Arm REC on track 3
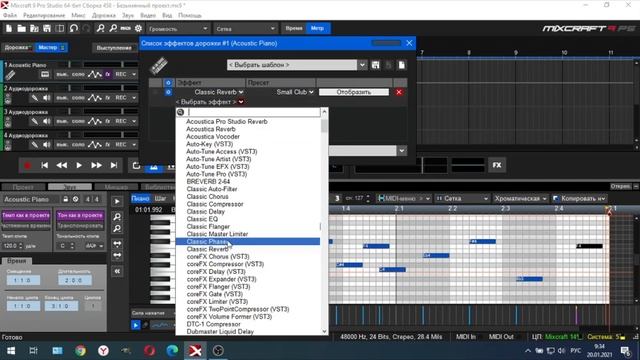 tap(121, 121)
